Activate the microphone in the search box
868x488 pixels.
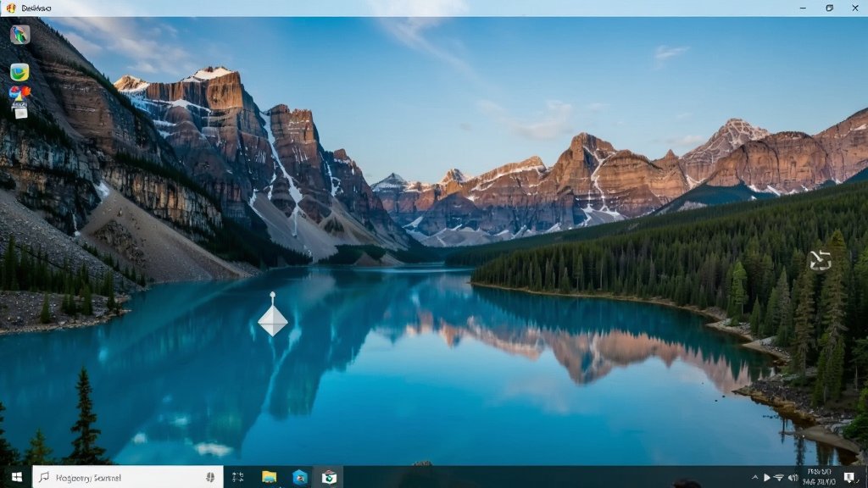(x=210, y=477)
